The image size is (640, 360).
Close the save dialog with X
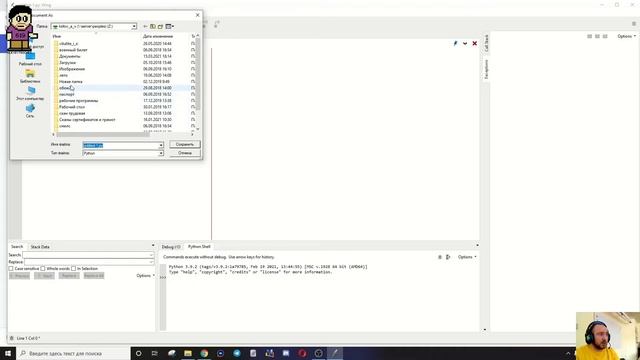click(198, 15)
